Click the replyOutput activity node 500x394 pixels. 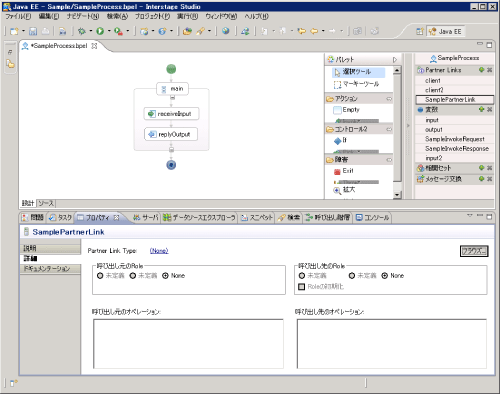coord(171,134)
